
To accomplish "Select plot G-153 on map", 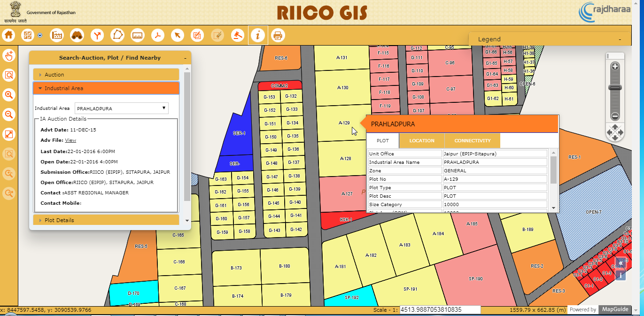I will pos(270,97).
